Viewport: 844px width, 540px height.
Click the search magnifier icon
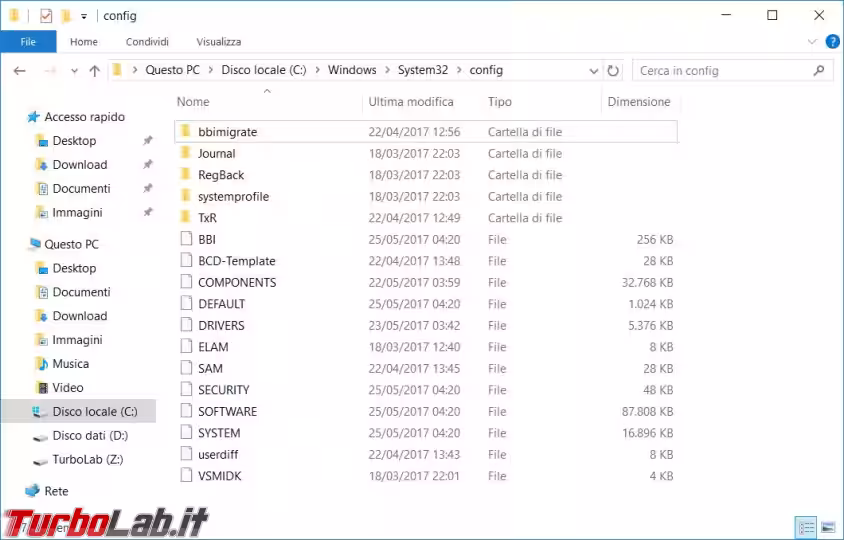click(x=819, y=71)
